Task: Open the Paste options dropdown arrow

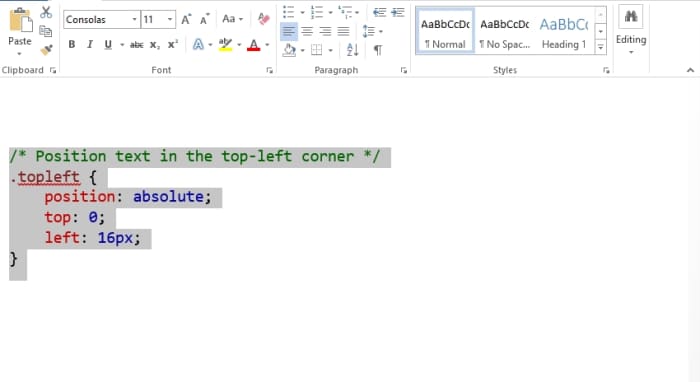Action: 19,54
